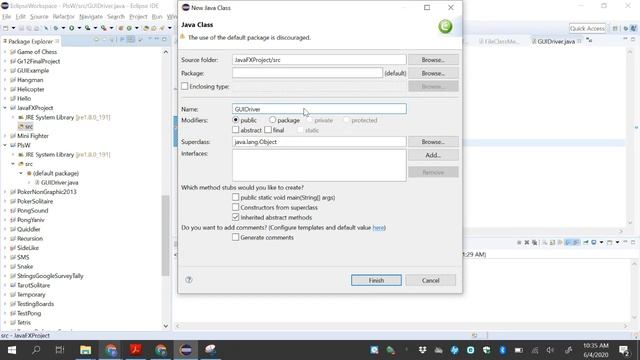640x360 pixels.
Task: Uncheck Inherited abstract methods checkbox
Action: pyautogui.click(x=236, y=217)
